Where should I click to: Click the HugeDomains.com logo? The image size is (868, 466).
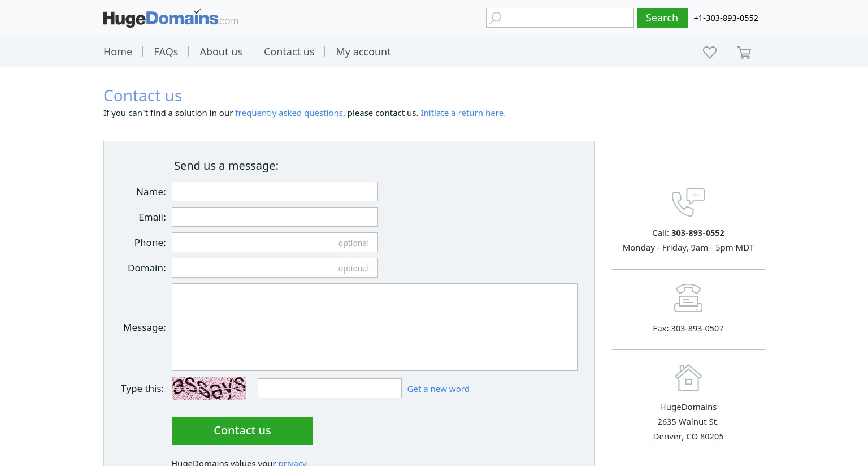171,18
